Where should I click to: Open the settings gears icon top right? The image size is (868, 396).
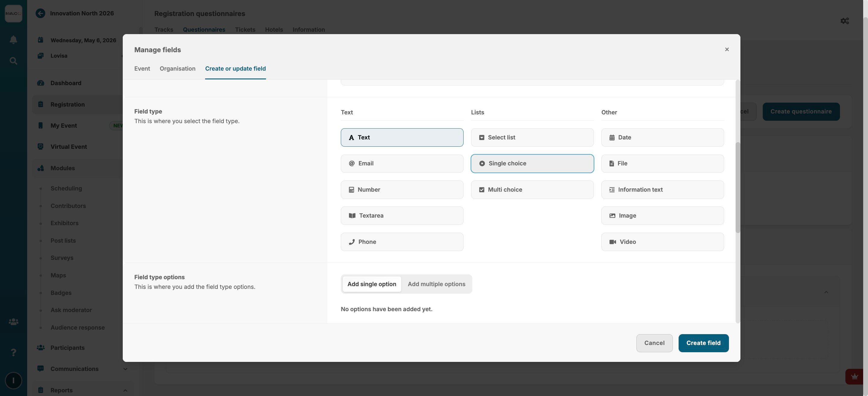click(844, 21)
